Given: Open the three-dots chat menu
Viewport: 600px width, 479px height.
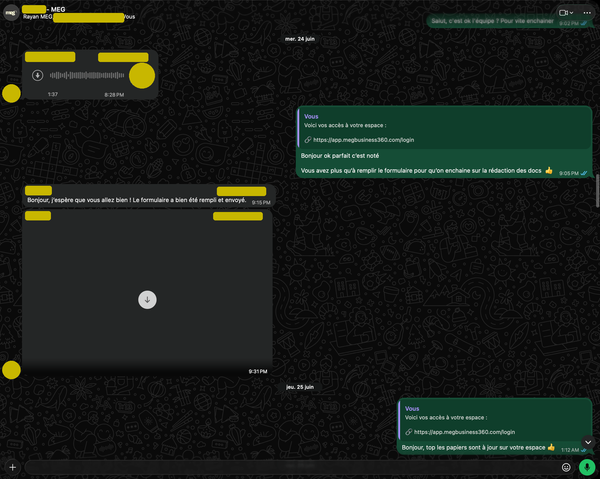Looking at the screenshot, I should tap(587, 13).
